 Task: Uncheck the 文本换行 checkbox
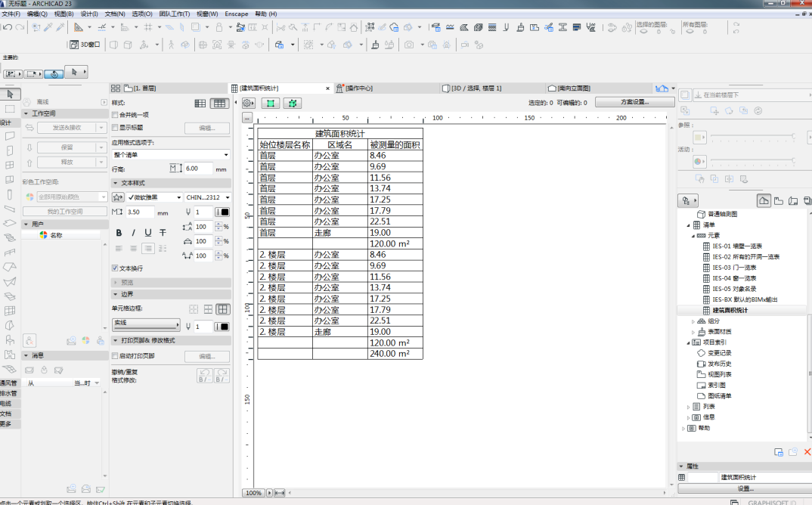(x=115, y=268)
